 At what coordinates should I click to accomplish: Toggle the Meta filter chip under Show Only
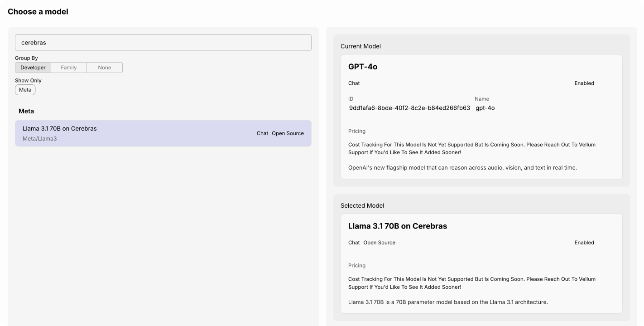(25, 90)
